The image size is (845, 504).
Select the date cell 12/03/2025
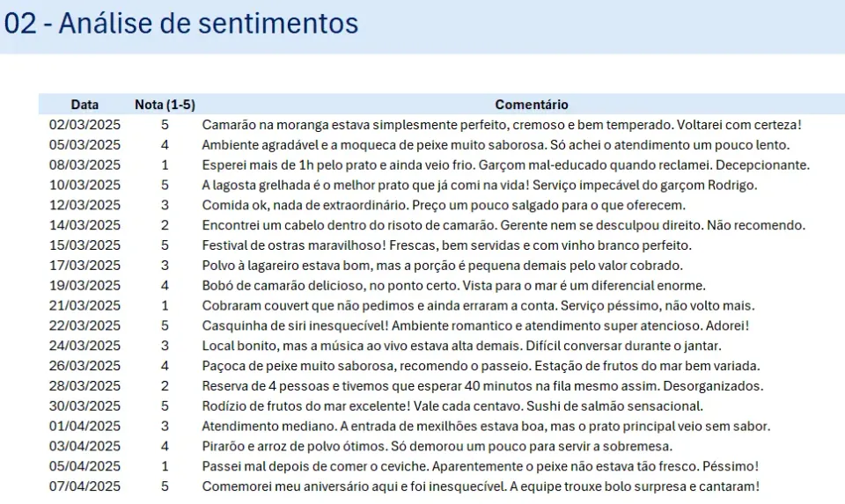(84, 205)
